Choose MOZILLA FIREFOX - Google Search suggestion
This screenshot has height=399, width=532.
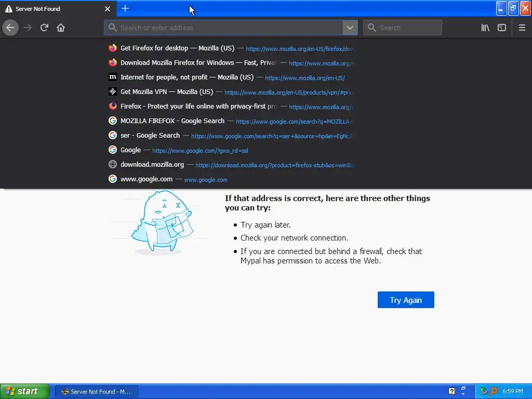(x=231, y=121)
